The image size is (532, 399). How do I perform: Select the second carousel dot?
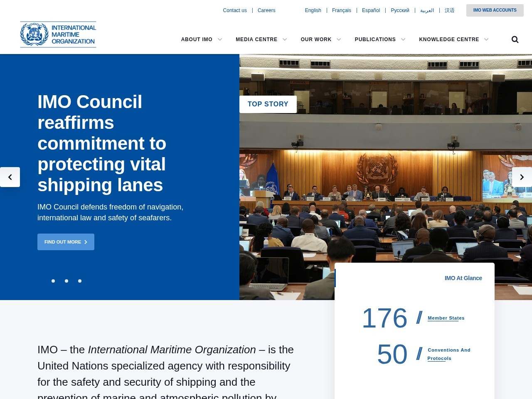point(66,281)
